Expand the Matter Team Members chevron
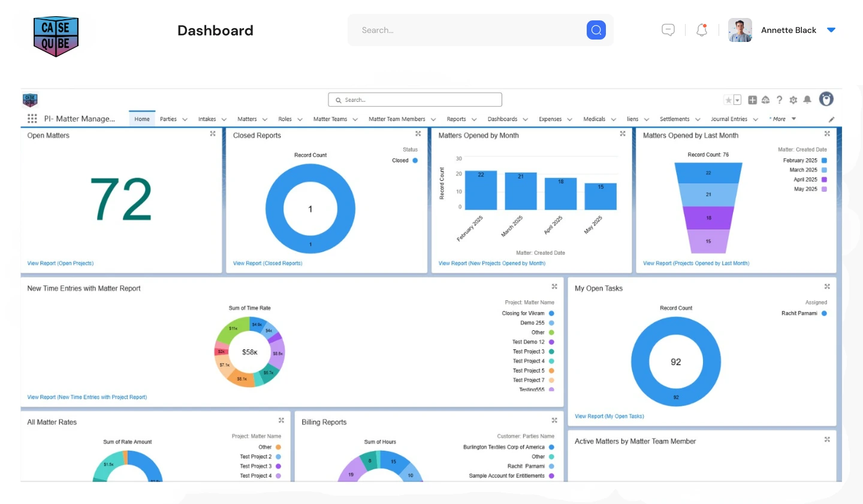Image resolution: width=863 pixels, height=504 pixels. (x=433, y=119)
